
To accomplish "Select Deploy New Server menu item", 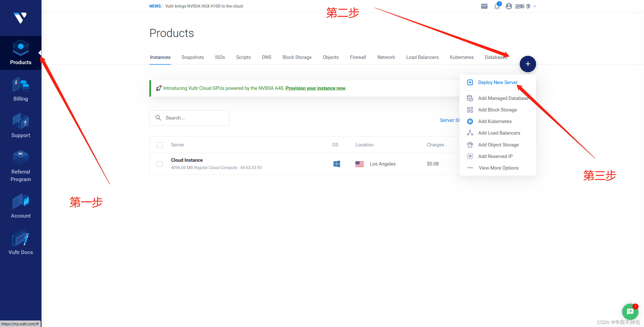I will point(498,83).
